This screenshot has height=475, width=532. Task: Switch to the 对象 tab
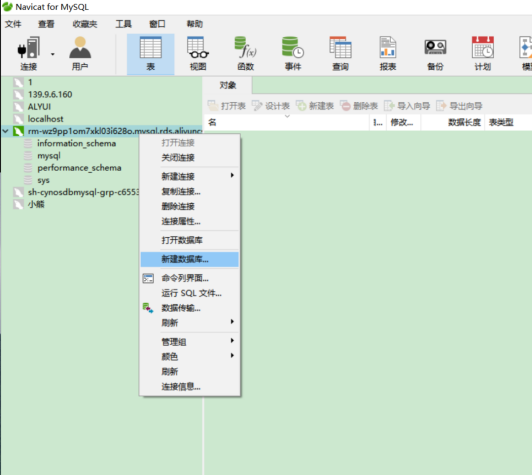(x=228, y=85)
